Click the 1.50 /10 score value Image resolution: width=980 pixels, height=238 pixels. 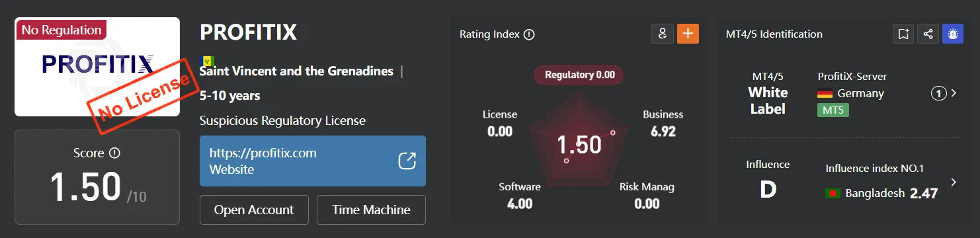pyautogui.click(x=98, y=188)
